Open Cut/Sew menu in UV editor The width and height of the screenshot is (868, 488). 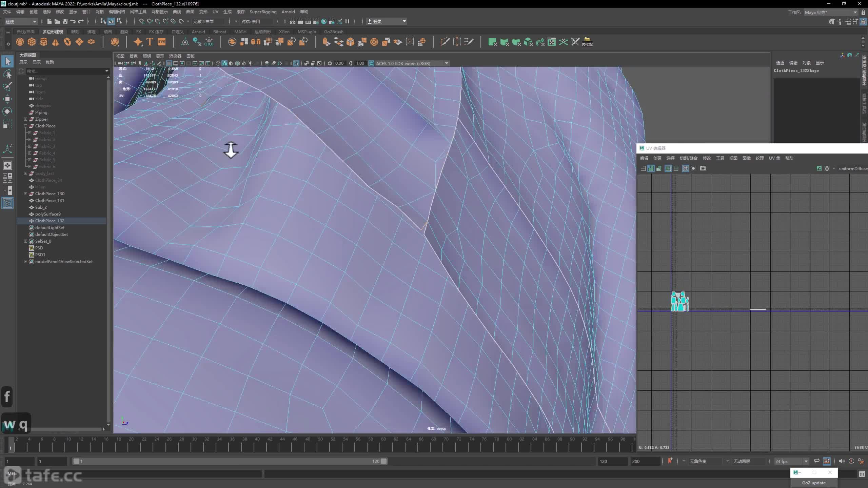pos(688,158)
